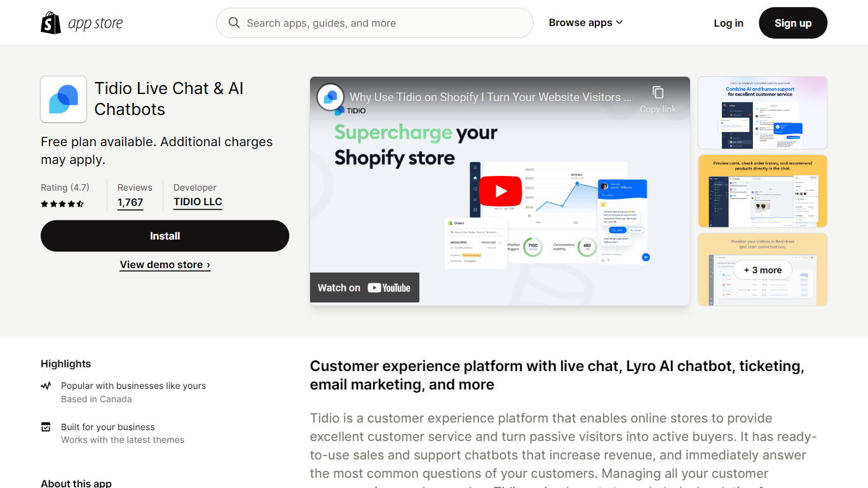Click the Customer experience platform heading
This screenshot has height=488, width=868.
coord(557,375)
